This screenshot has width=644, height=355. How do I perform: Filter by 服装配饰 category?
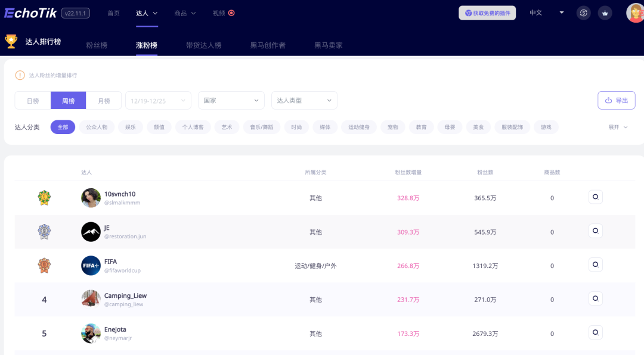point(512,127)
